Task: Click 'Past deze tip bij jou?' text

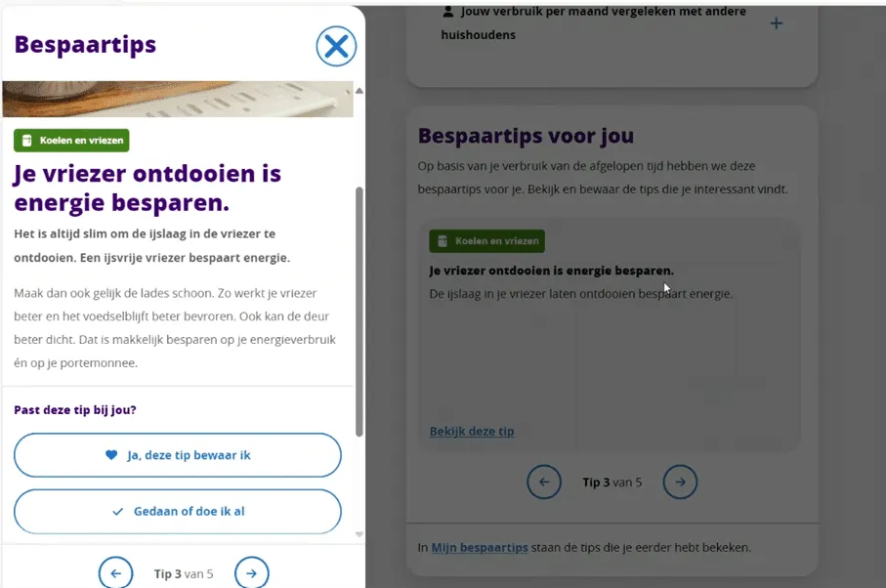Action: click(x=75, y=410)
